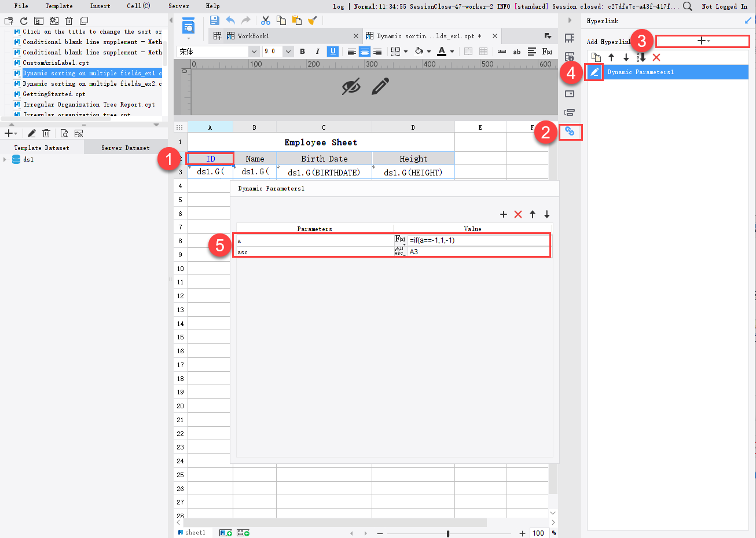The height and width of the screenshot is (538, 756).
Task: Expand the ds1 dataset node
Action: pyautogui.click(x=5, y=159)
